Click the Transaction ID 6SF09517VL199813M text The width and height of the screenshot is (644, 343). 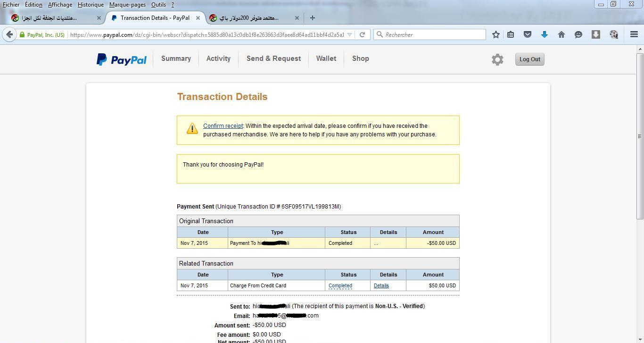coord(311,207)
